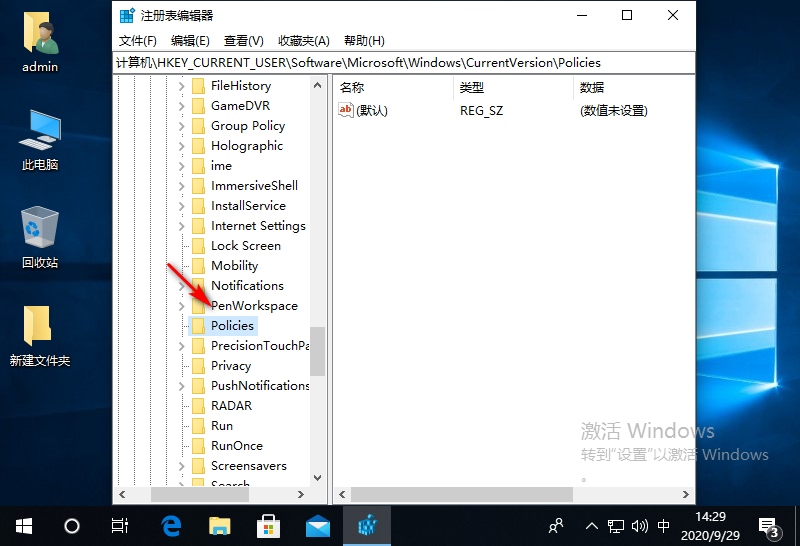Click the GameDVR folder icon
This screenshot has height=546, width=800.
point(198,106)
